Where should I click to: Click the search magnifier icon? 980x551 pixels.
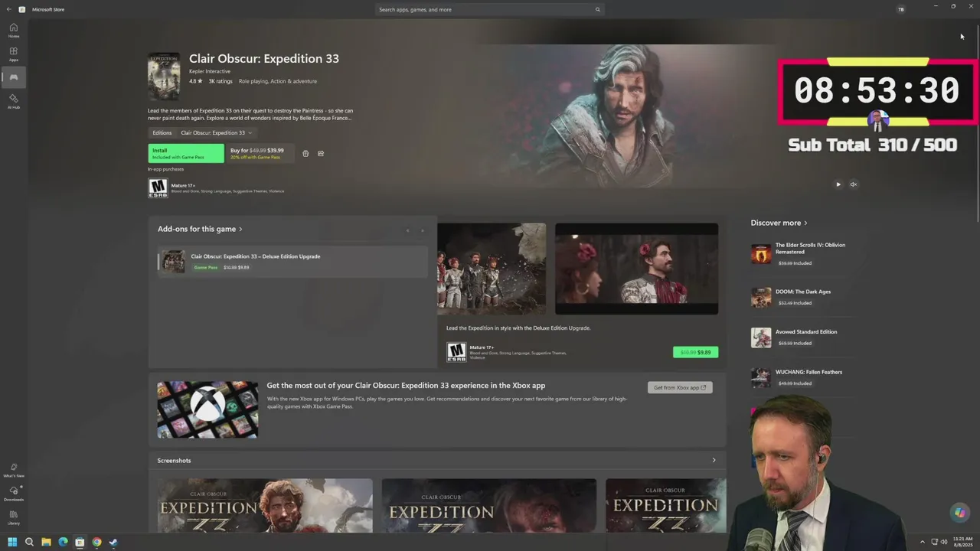tap(598, 9)
